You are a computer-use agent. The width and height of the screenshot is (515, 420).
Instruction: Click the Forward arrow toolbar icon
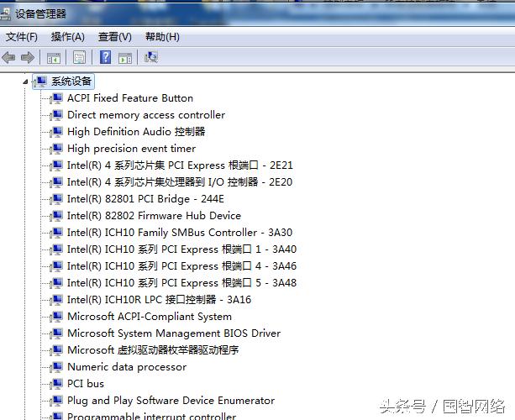click(x=27, y=57)
